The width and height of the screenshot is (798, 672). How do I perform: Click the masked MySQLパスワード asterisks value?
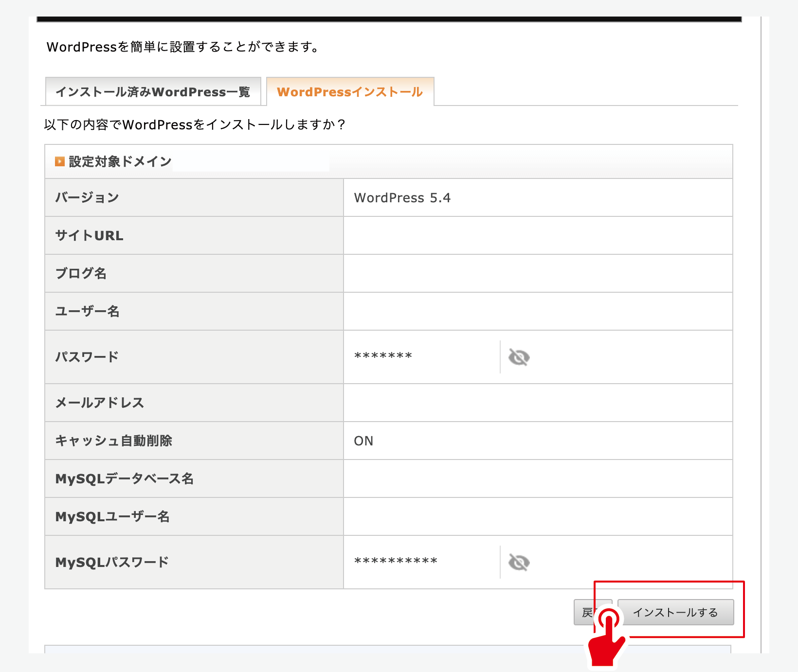click(x=396, y=562)
